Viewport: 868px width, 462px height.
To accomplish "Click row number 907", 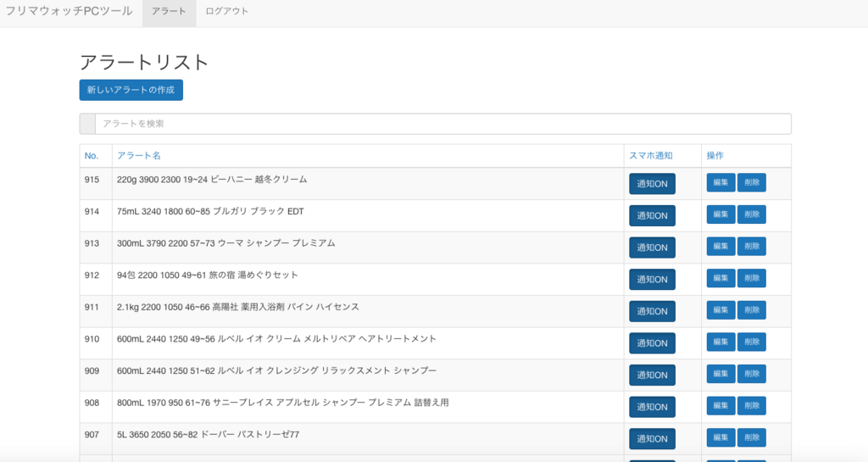I will [92, 435].
